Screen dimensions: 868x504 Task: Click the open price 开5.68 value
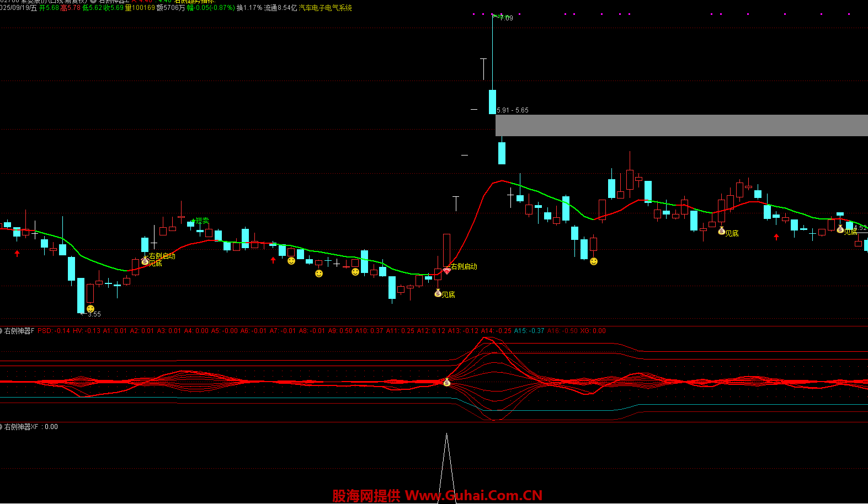(x=49, y=8)
